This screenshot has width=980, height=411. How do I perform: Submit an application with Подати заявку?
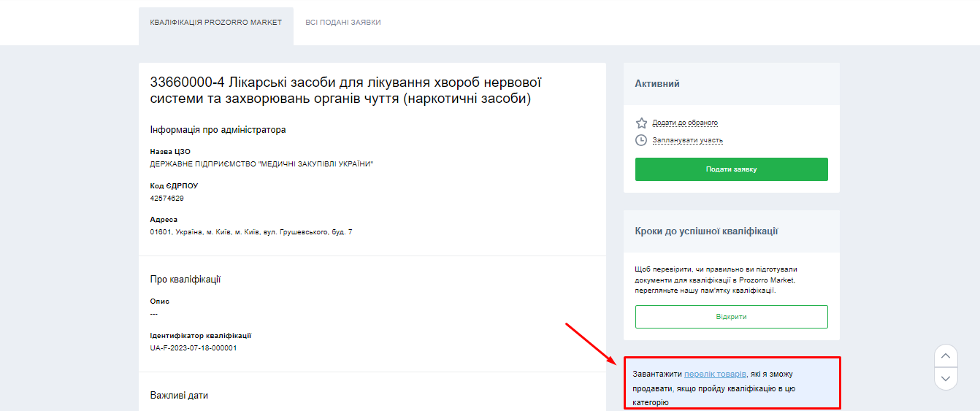coord(731,169)
